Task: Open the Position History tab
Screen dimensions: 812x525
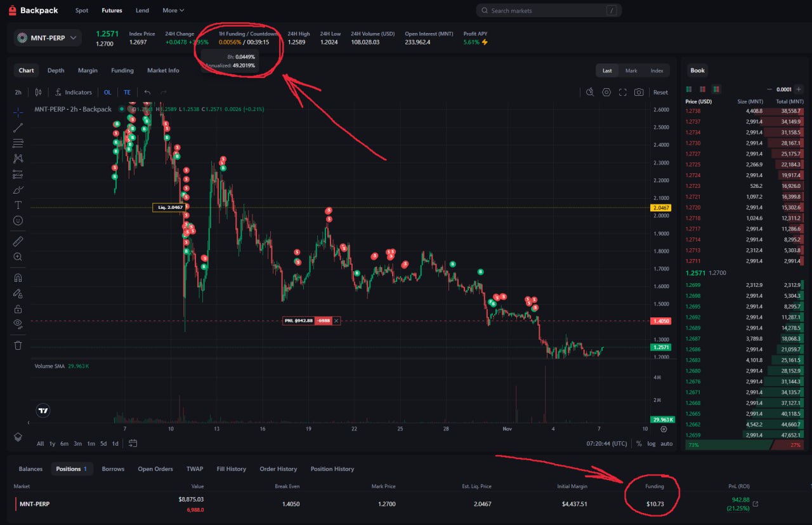Action: pos(332,469)
